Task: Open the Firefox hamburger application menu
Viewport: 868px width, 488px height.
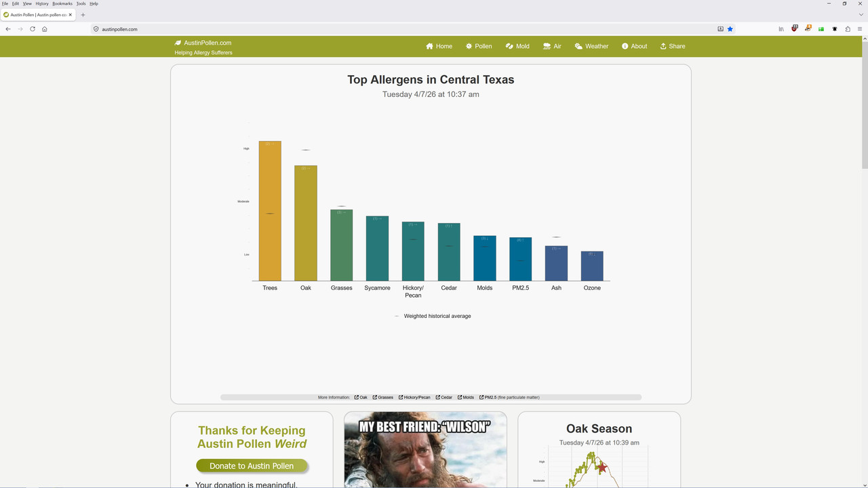Action: [x=861, y=29]
